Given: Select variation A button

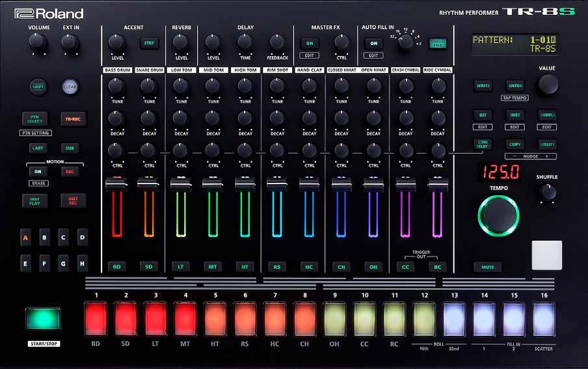Looking at the screenshot, I should [x=25, y=238].
